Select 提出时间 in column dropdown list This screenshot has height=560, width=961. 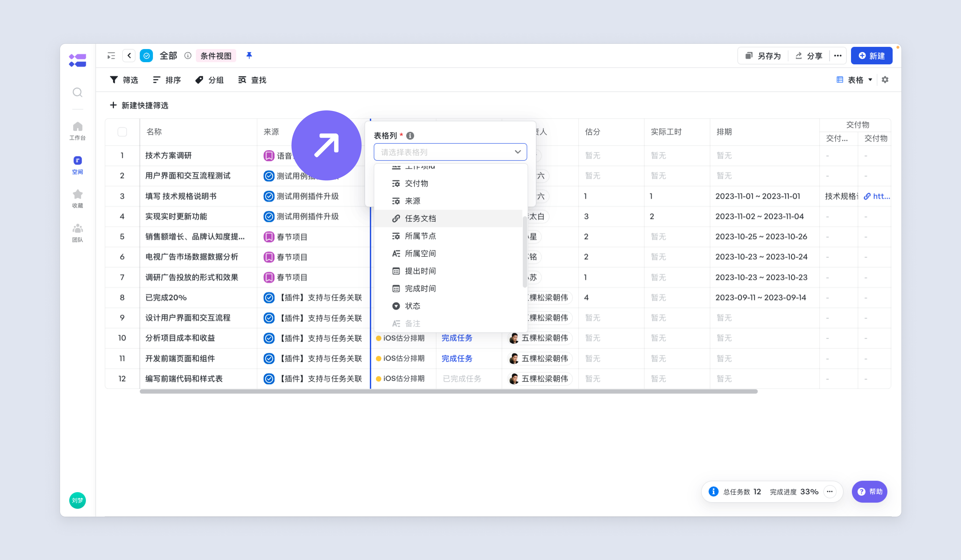(x=449, y=271)
